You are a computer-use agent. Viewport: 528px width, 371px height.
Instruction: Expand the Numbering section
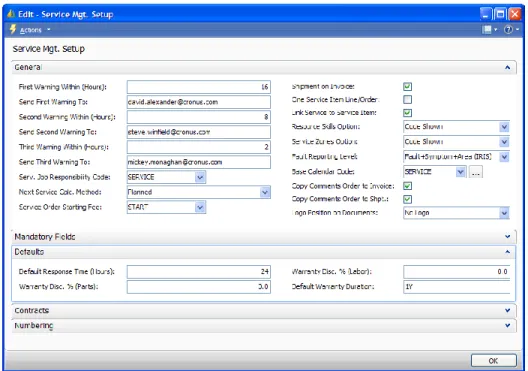[507, 325]
